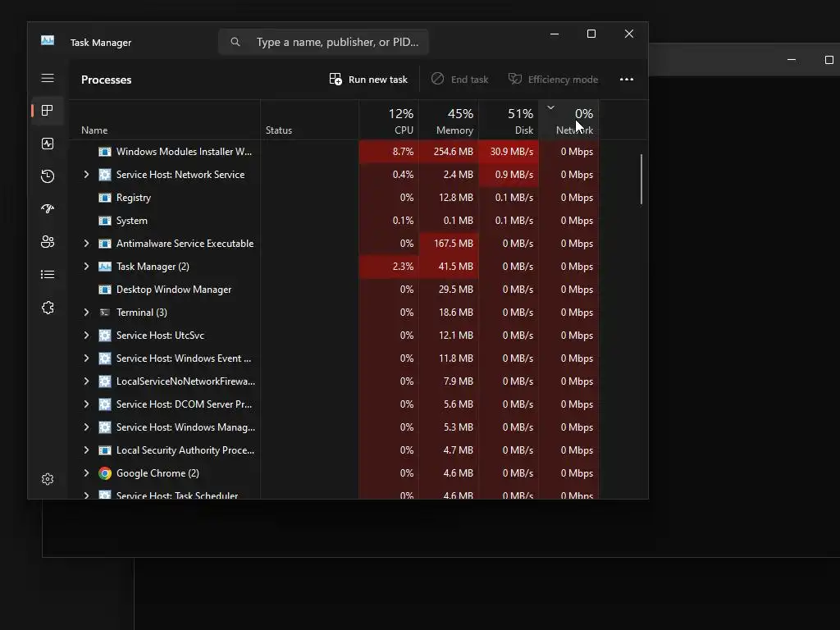This screenshot has height=630, width=840.
Task: Click the Service Host: UtcSvc gear icon
Action: coord(105,336)
